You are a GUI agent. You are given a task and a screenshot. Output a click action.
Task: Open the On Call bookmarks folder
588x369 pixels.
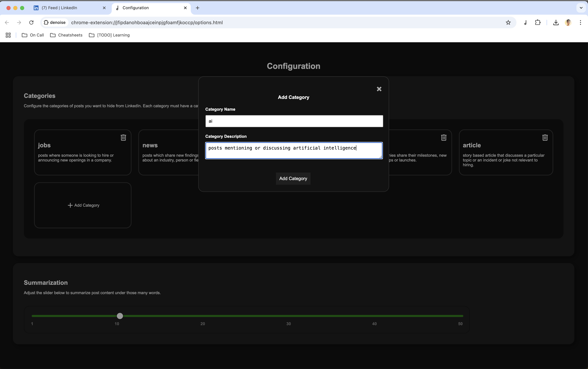coord(33,35)
